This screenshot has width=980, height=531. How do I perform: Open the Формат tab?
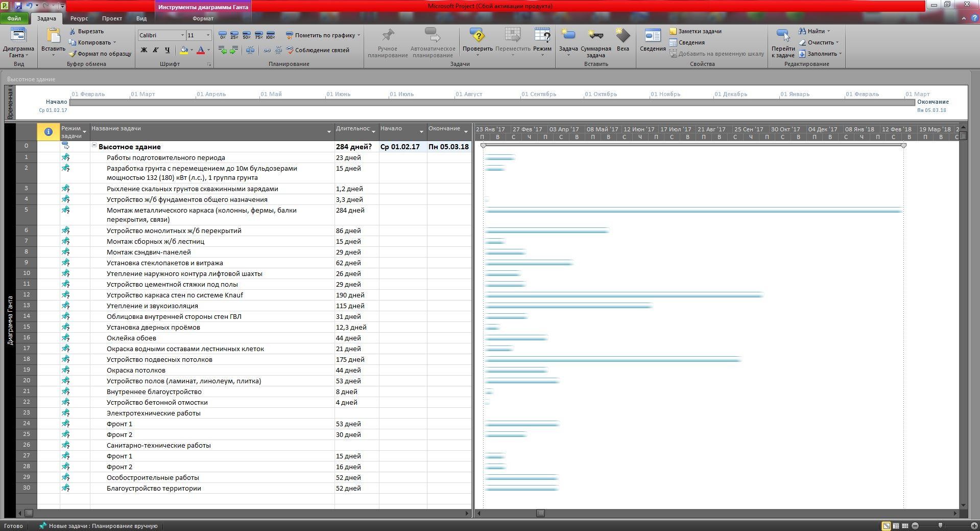[203, 18]
